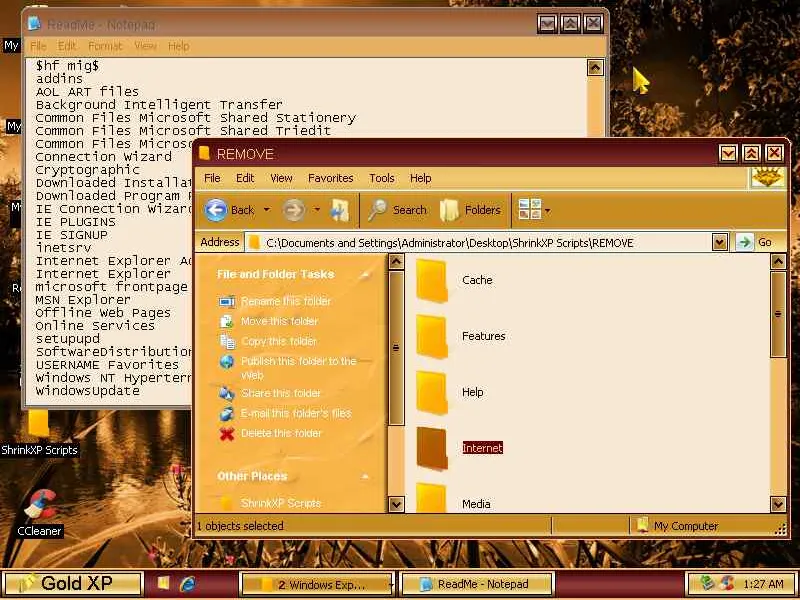Image resolution: width=800 pixels, height=600 pixels.
Task: Click the green Go arrow
Action: click(745, 242)
